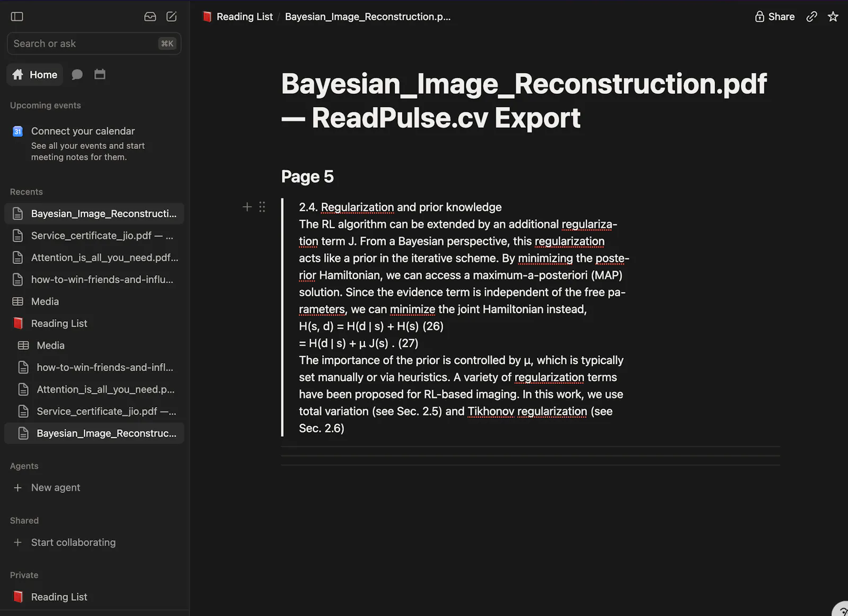This screenshot has height=616, width=848.
Task: Open nested Service_certificate_jio.pdf page
Action: (94, 411)
